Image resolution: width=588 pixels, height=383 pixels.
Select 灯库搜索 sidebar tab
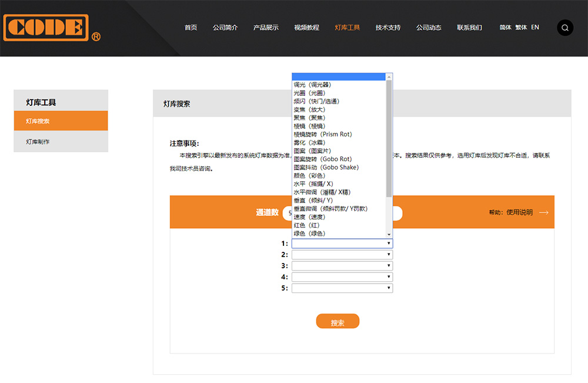[x=38, y=121]
